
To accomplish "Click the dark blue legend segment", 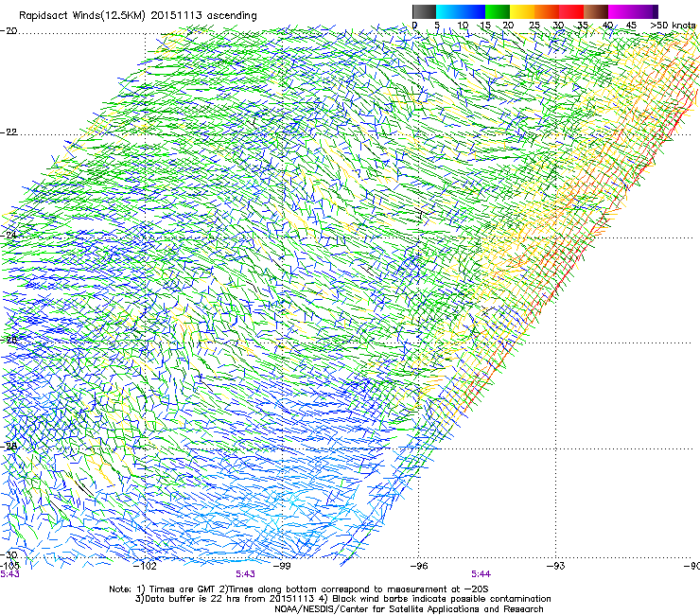I will (x=472, y=11).
